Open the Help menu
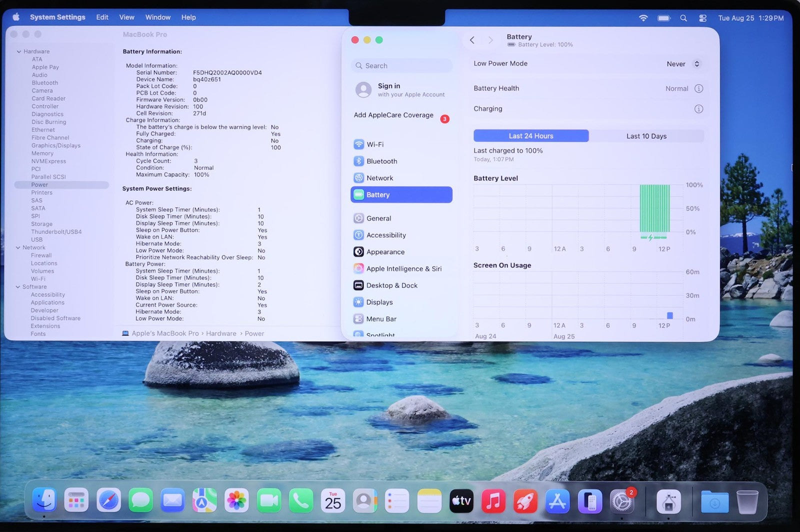Viewport: 800px width, 532px height. pos(188,17)
